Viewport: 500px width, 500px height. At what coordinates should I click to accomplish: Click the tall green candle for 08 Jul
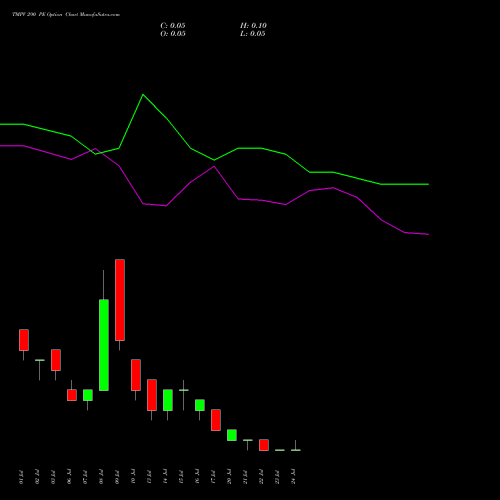click(104, 345)
